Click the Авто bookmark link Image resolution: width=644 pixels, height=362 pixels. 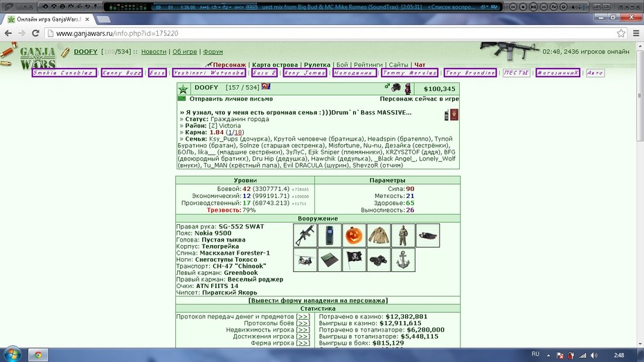pyautogui.click(x=595, y=73)
